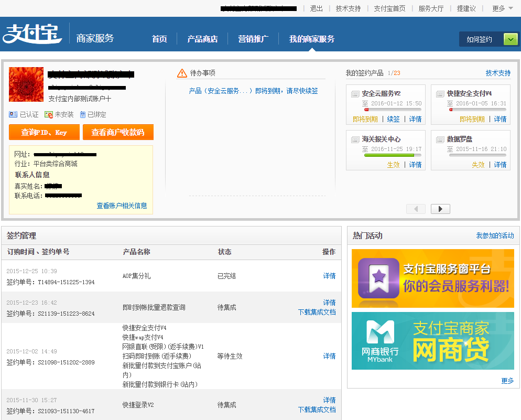The height and width of the screenshot is (420, 521).
Task: Click the security cloud service expiring notice
Action: coord(253,91)
